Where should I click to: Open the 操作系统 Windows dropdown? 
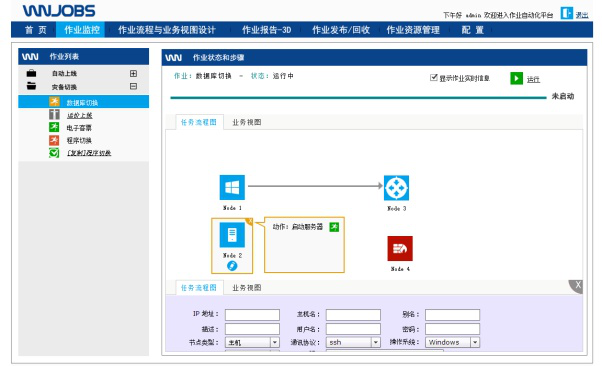(452, 342)
